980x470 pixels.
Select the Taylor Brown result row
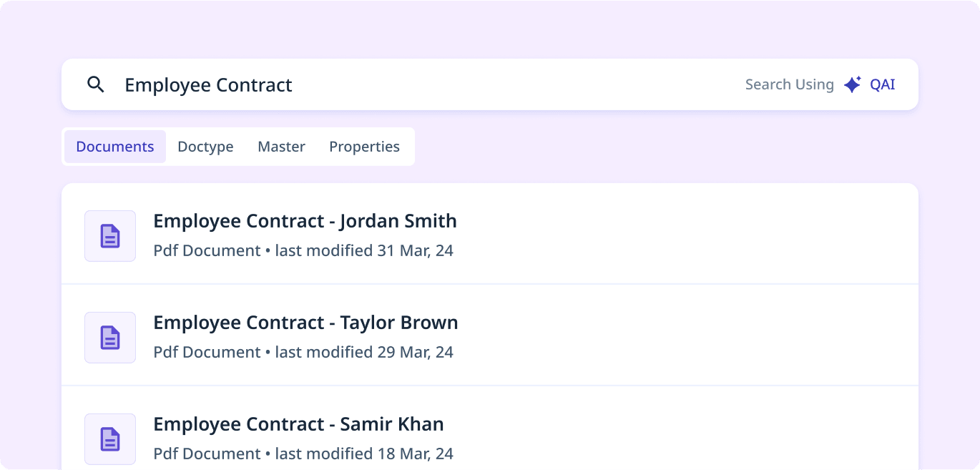[490, 336]
